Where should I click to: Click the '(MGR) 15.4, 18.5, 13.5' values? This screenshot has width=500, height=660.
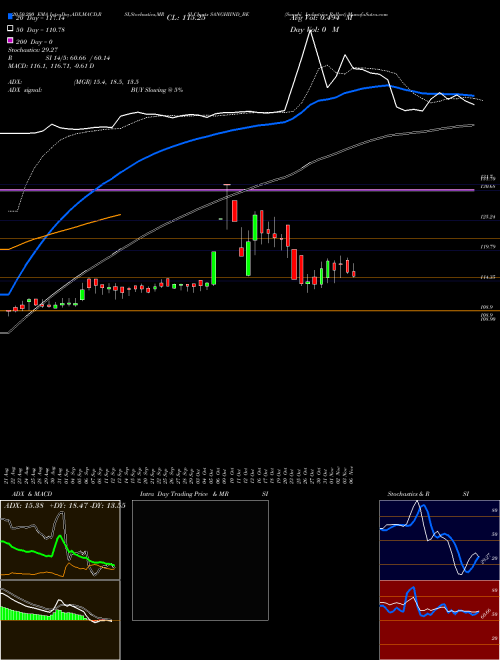point(106,82)
